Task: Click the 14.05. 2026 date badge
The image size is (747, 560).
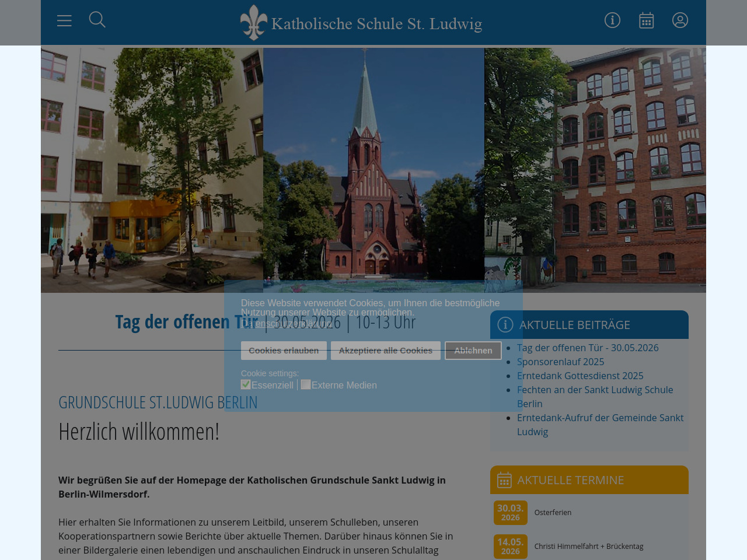Action: click(x=510, y=547)
